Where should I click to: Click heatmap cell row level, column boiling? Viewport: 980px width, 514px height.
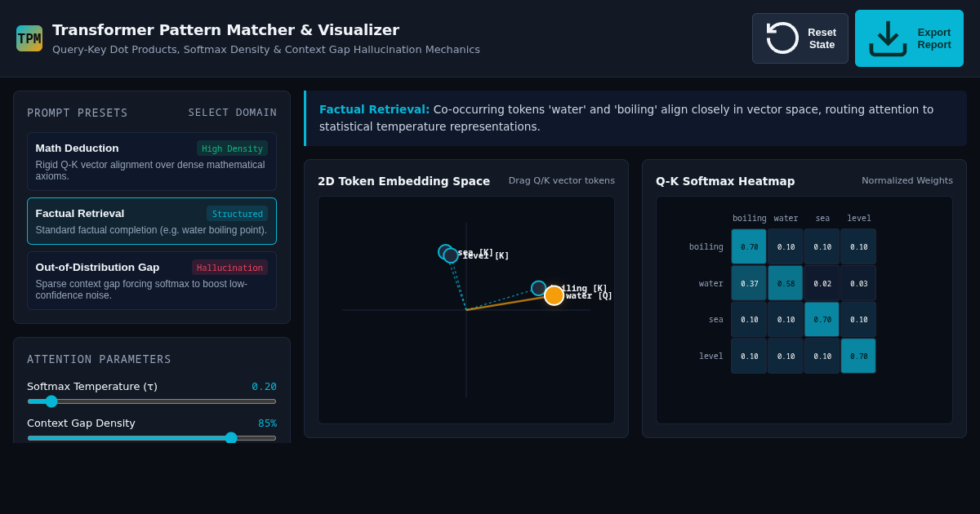tap(749, 356)
